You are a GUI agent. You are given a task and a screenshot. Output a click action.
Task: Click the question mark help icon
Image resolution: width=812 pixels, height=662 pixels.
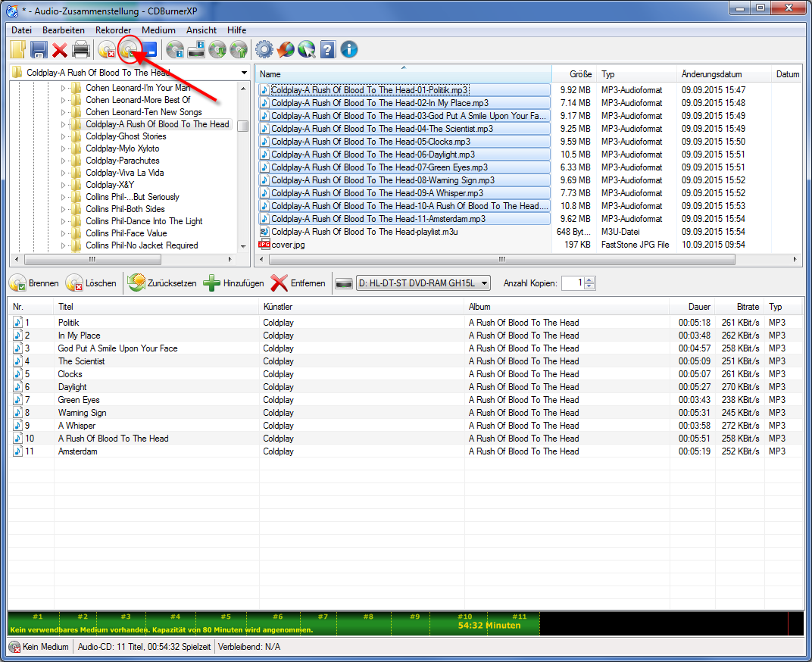tap(327, 50)
